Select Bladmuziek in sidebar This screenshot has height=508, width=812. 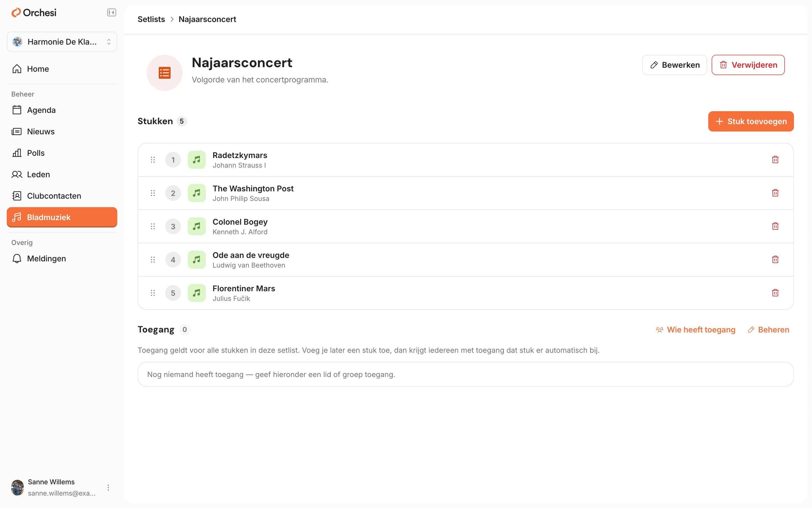click(62, 217)
